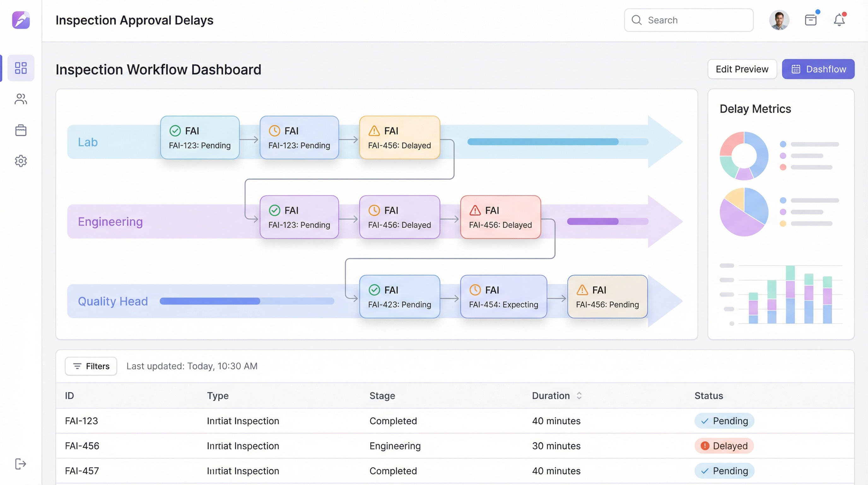Select the FAI-454 Expecting node
The image size is (868, 485).
click(x=503, y=297)
